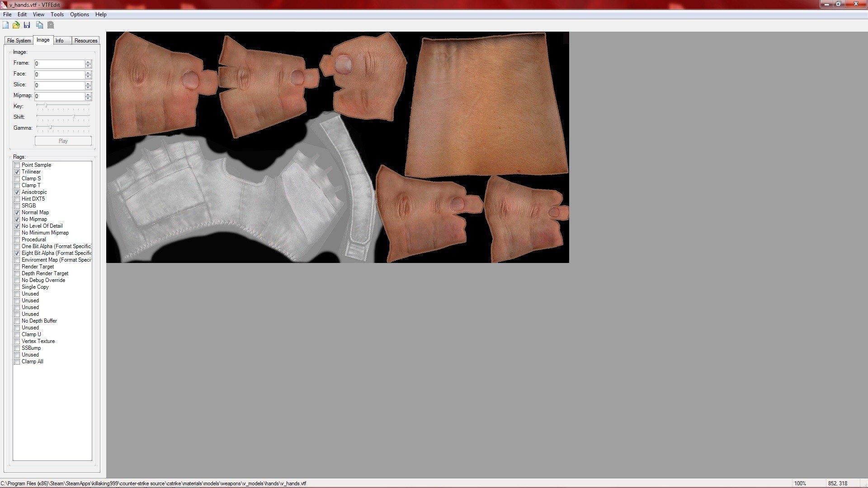Click the New document toolbar icon
The width and height of the screenshot is (868, 488).
pos(6,25)
